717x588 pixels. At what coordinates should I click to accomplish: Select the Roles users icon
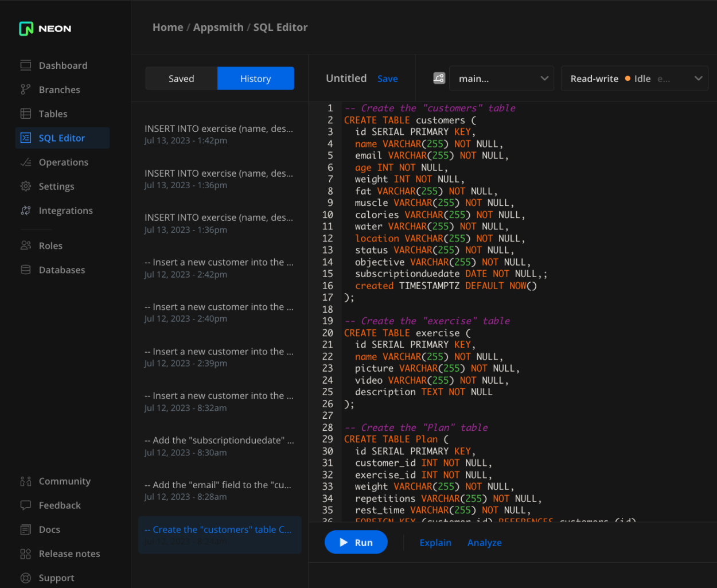pyautogui.click(x=25, y=246)
